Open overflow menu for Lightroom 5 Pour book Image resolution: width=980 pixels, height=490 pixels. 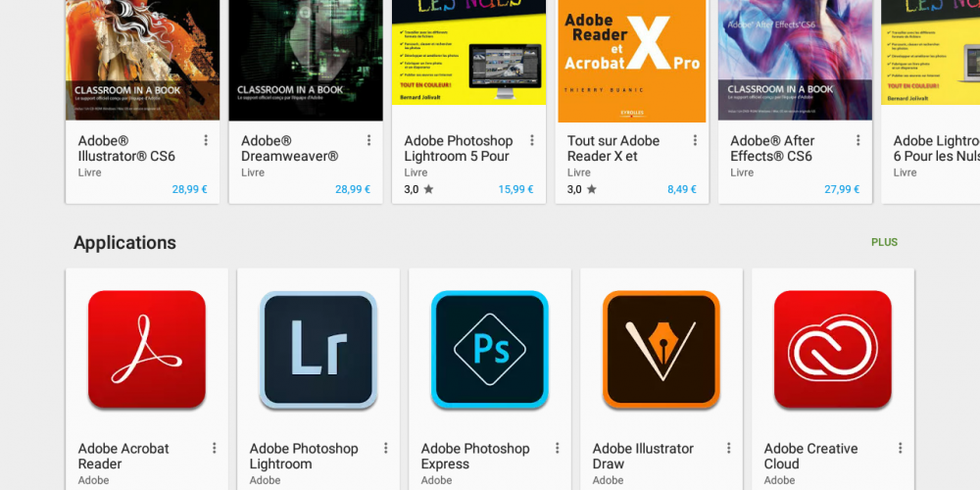tap(532, 140)
